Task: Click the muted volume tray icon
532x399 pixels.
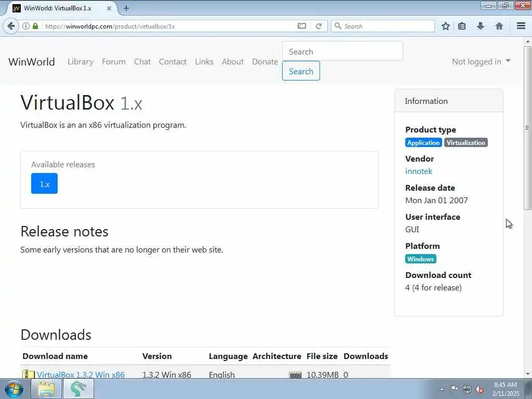Action: 480,389
